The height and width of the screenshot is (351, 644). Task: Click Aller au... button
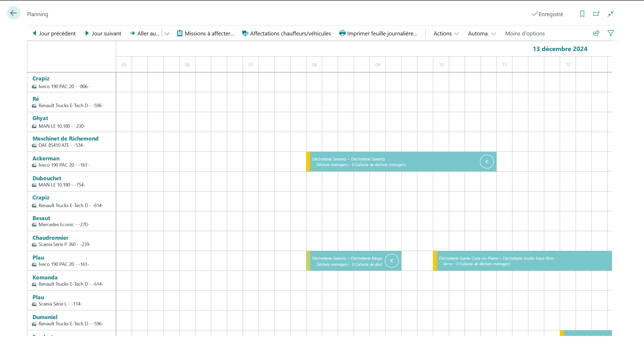(x=145, y=33)
